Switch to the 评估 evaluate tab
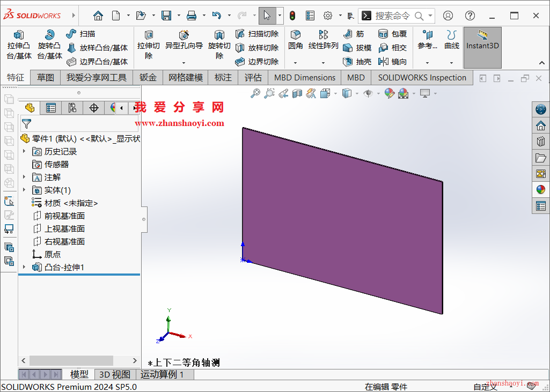 click(x=253, y=77)
